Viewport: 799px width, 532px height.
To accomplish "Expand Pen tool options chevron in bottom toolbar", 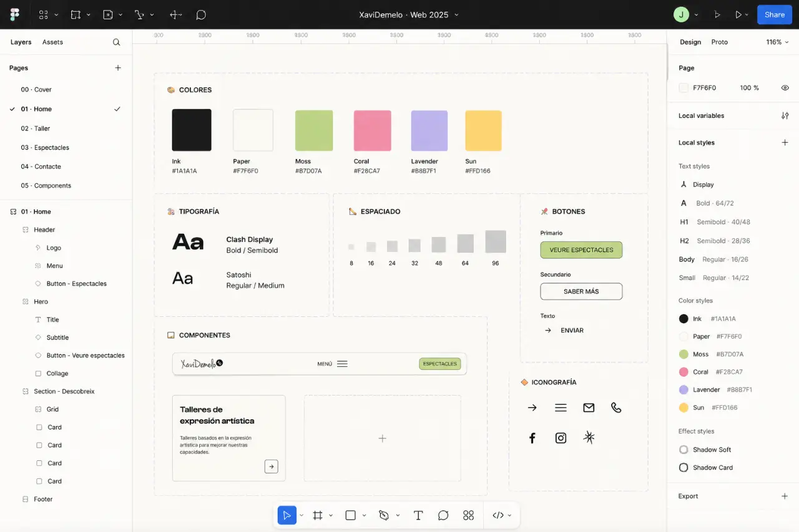I will 398,515.
